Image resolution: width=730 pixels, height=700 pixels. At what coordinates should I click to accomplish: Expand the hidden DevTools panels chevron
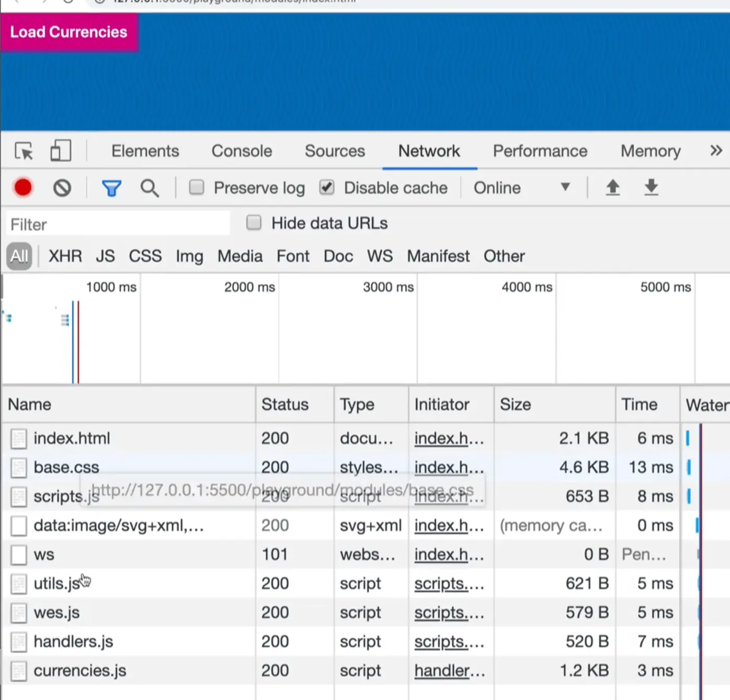(x=715, y=151)
